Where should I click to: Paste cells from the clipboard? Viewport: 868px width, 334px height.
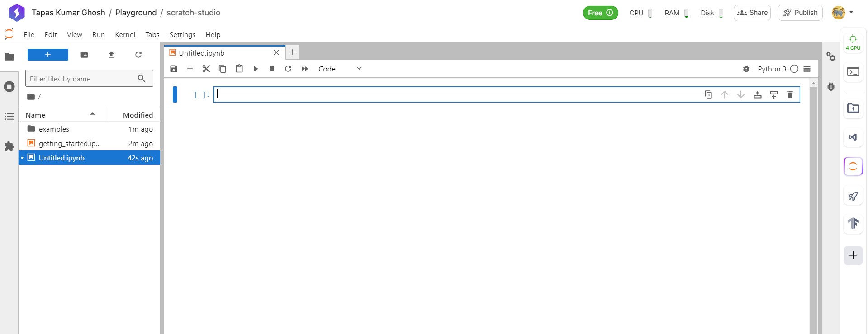click(x=239, y=69)
